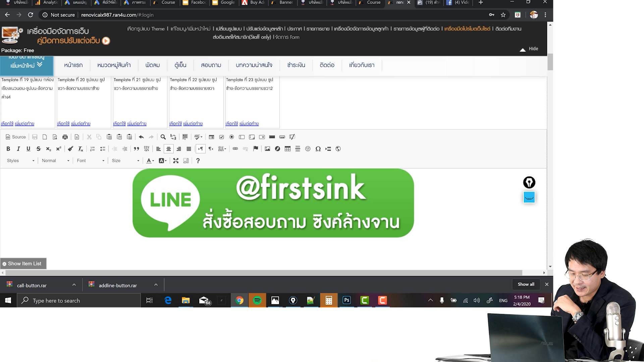
Task: Insert a Table
Action: point(287,149)
